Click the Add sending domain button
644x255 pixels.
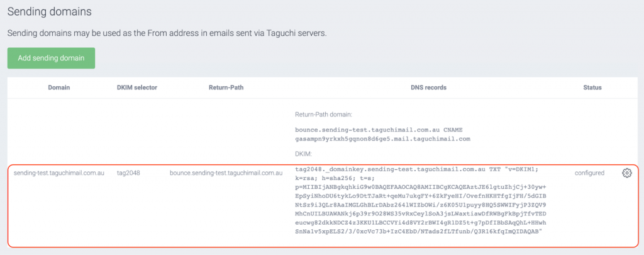51,58
